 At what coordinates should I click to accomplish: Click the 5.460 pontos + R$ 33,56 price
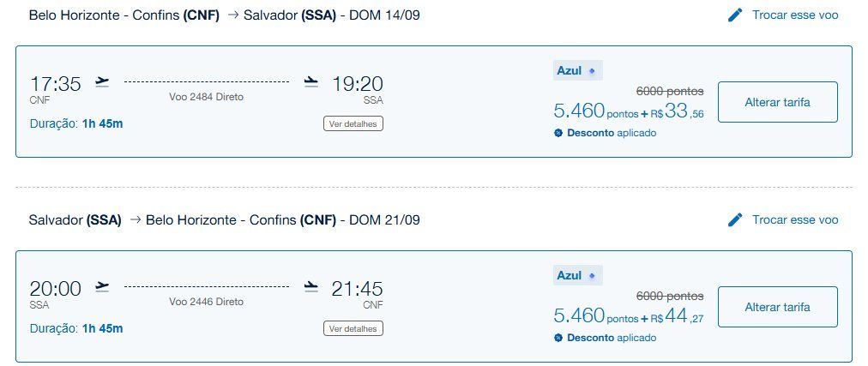pos(628,111)
